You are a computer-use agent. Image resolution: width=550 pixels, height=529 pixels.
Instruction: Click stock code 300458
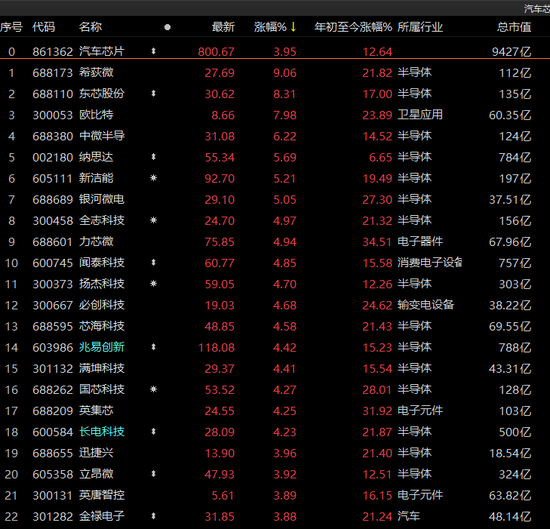click(53, 221)
